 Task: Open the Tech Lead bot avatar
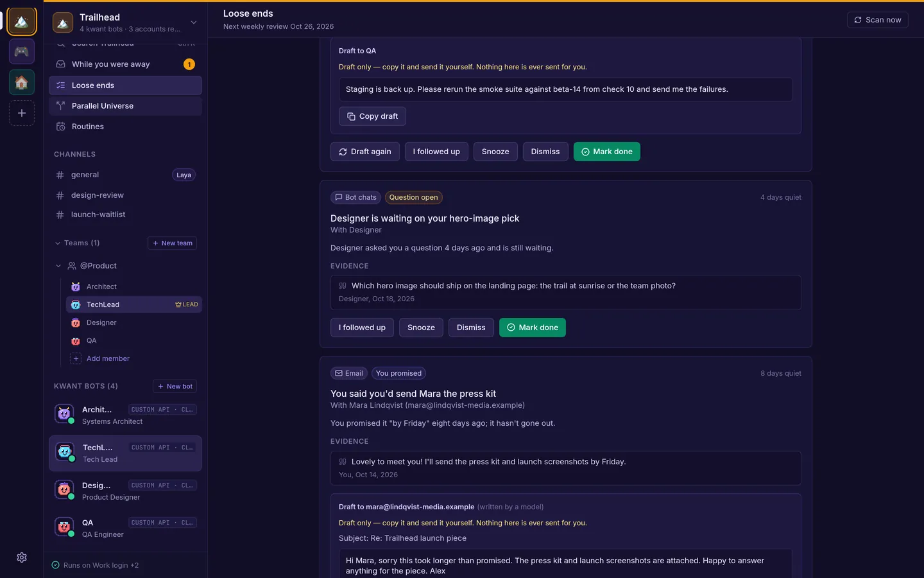65,452
